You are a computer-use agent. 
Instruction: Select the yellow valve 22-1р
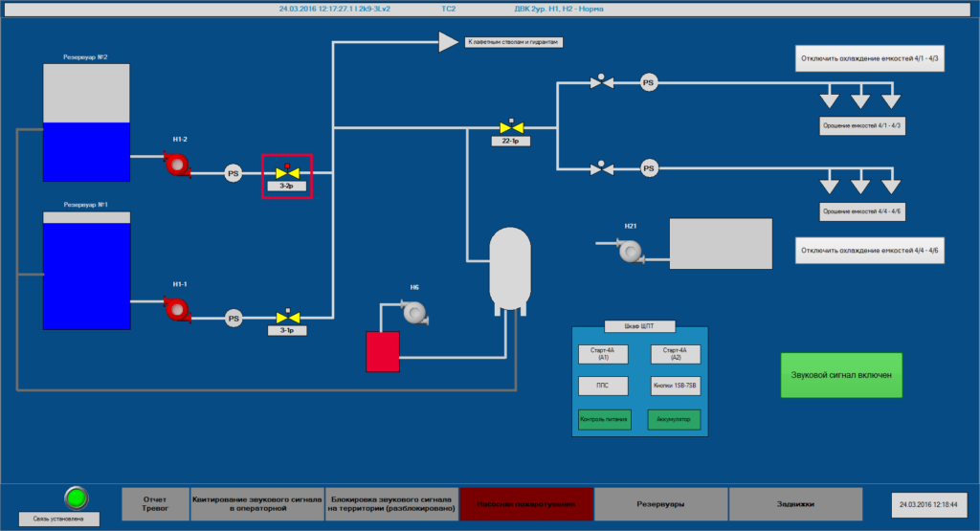510,128
